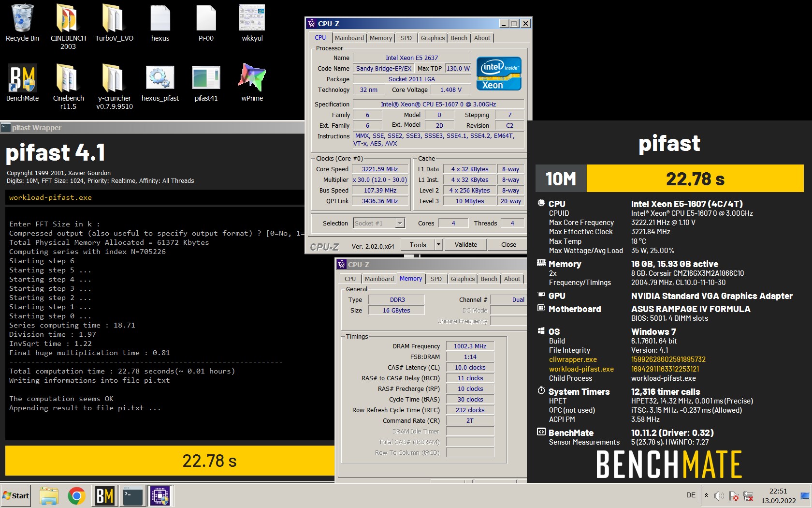This screenshot has width=812, height=508.
Task: Open Windows Explorer from the taskbar
Action: [49, 496]
